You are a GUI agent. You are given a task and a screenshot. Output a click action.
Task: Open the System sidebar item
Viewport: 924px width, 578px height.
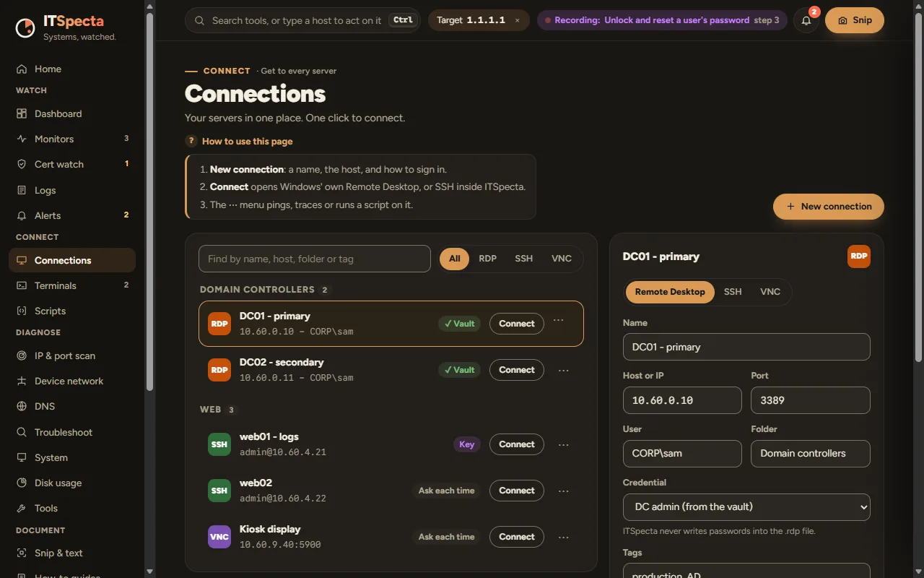coord(72,458)
